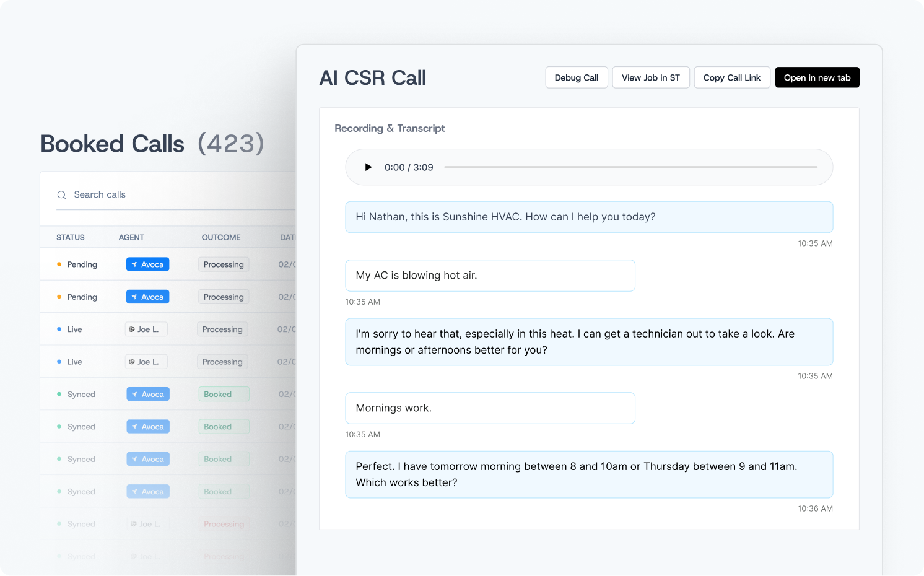
Task: Click the search magnifier icon
Action: (x=62, y=195)
